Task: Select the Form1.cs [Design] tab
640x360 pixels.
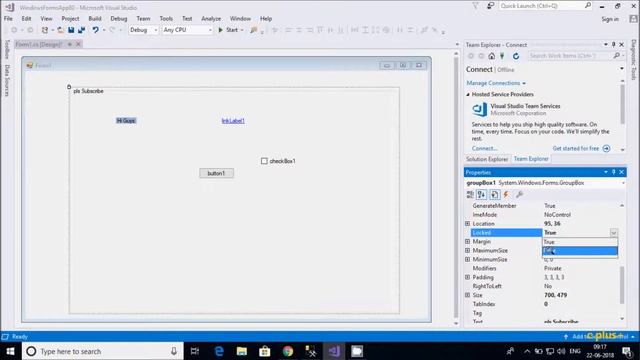Action: click(x=39, y=44)
